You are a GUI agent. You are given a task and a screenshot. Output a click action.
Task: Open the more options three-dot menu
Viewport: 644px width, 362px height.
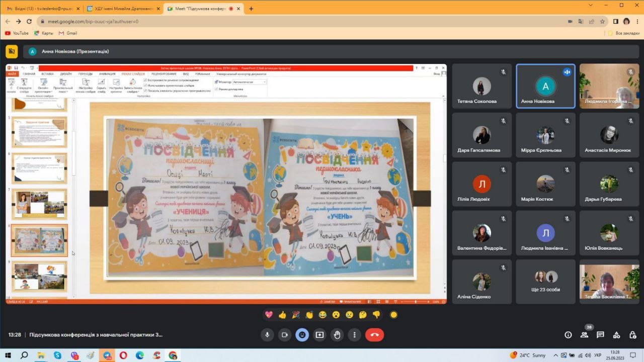tap(355, 335)
